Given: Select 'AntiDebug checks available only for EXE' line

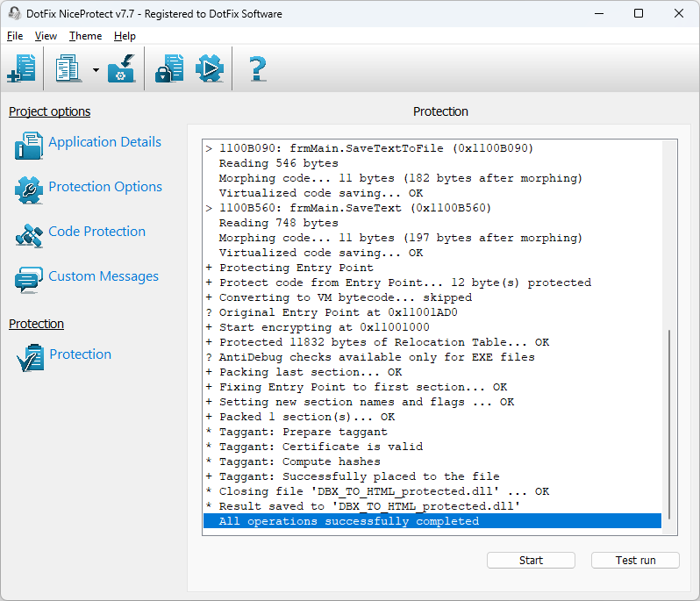Looking at the screenshot, I should click(x=432, y=357).
